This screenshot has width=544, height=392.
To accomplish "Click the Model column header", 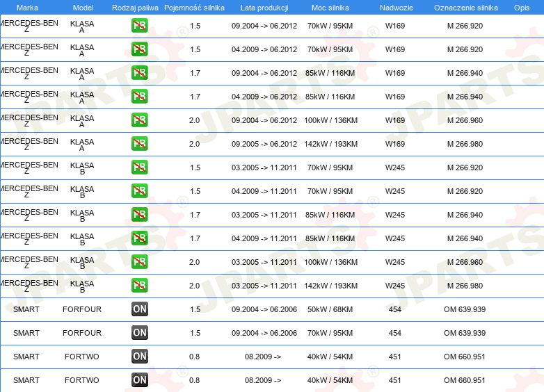I will 82,7.
